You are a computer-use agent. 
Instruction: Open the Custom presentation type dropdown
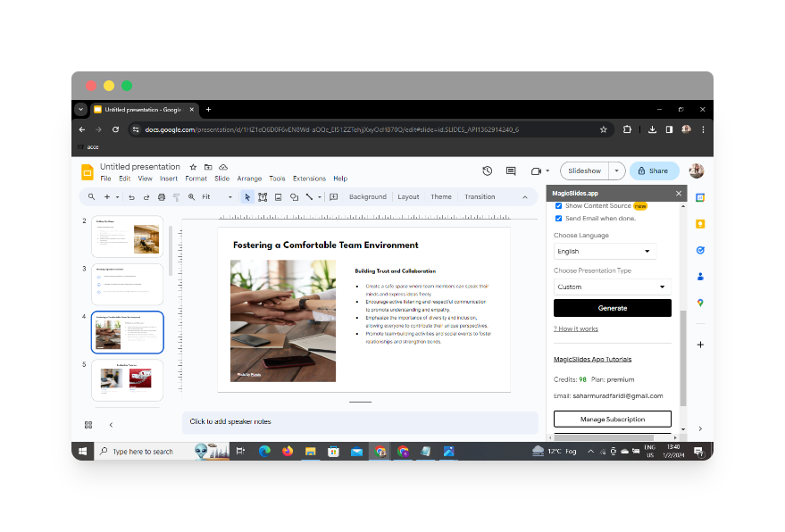pos(613,287)
